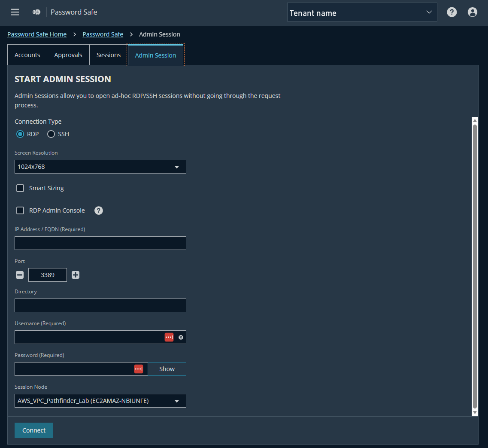This screenshot has width=488, height=448.
Task: Open the user profile icon
Action: click(x=472, y=12)
